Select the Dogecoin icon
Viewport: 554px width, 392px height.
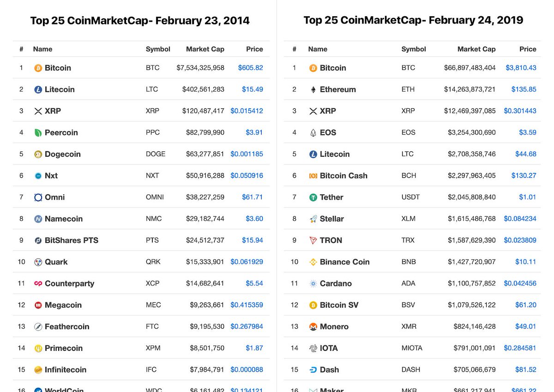(38, 154)
